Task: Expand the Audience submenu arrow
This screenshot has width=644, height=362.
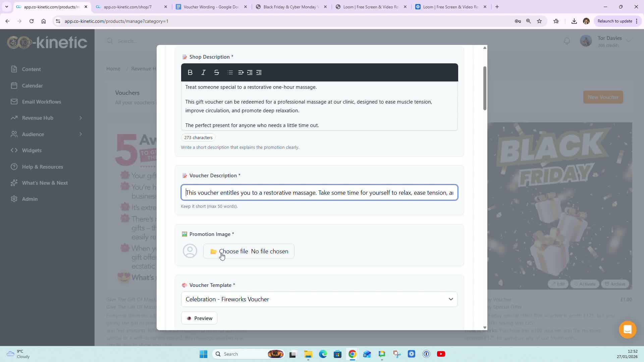Action: pyautogui.click(x=81, y=134)
